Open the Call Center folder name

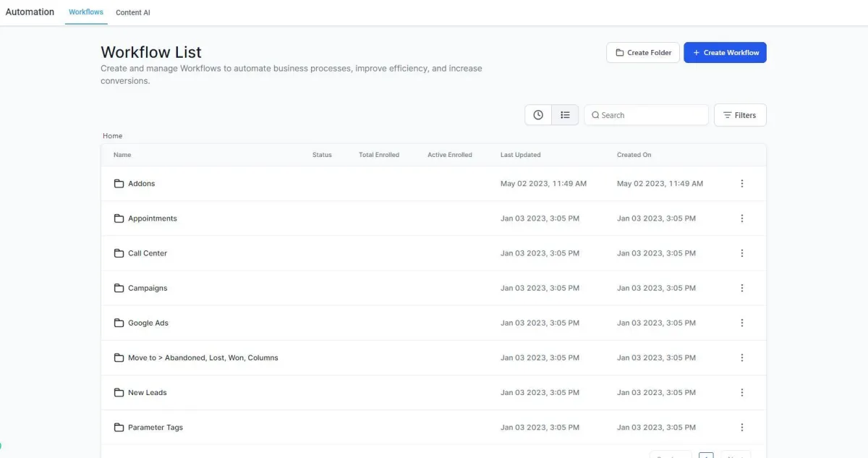pos(148,253)
